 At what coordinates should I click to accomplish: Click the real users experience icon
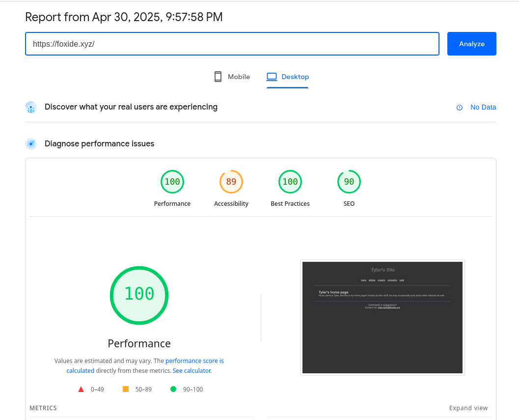tap(31, 107)
